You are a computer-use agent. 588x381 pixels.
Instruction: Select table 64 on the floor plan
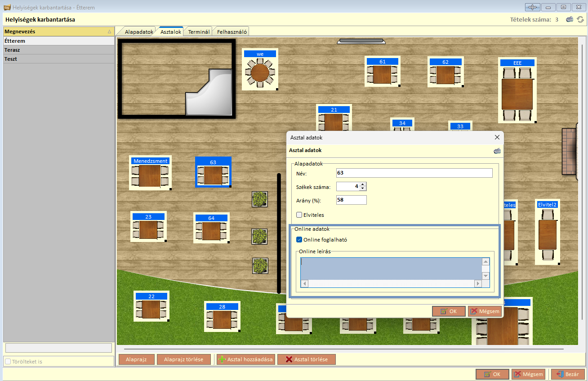pos(211,228)
